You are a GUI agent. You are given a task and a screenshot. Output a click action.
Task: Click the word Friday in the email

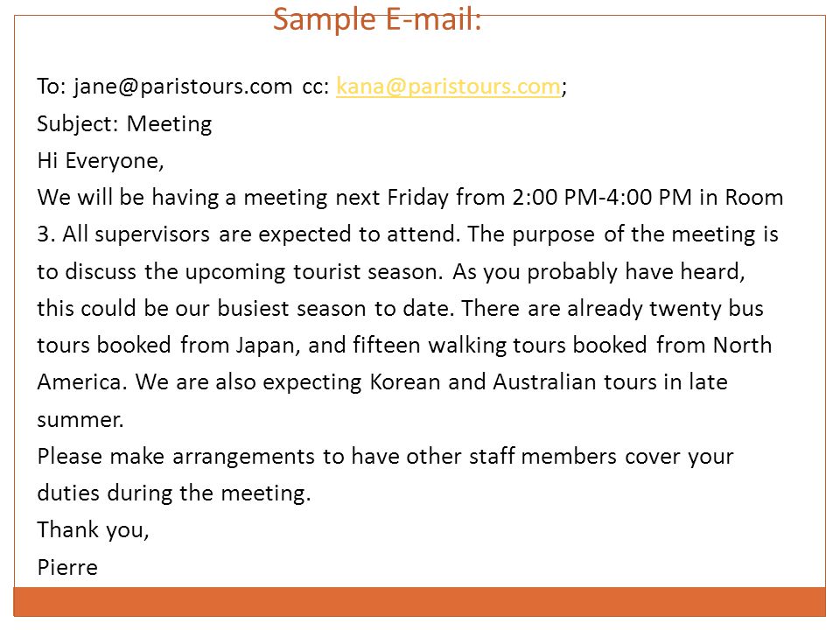(x=418, y=198)
